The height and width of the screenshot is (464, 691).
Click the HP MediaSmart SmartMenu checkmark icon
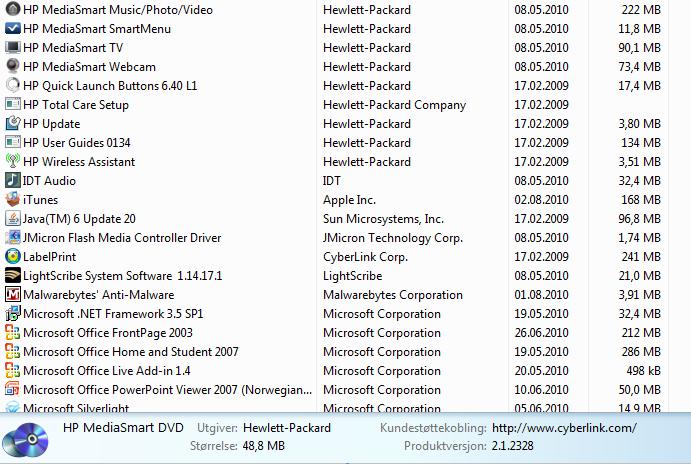point(13,28)
